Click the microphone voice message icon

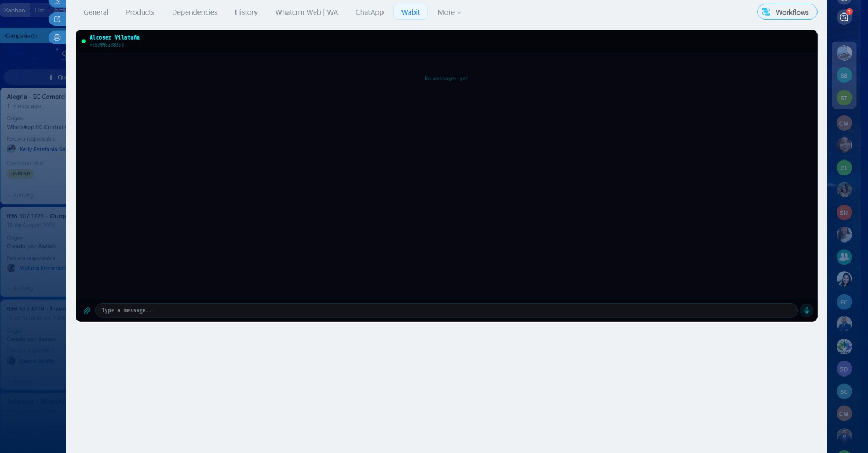(807, 311)
